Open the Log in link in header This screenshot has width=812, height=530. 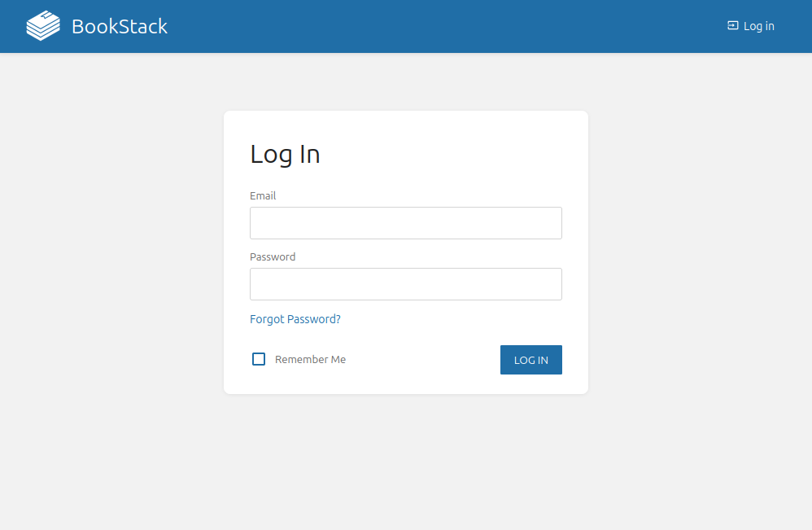pyautogui.click(x=758, y=26)
